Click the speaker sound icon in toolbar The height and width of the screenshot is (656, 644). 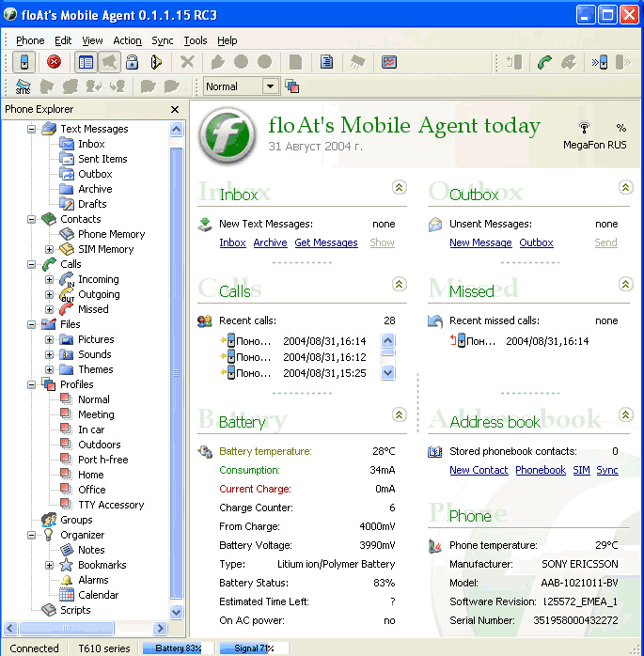[x=156, y=62]
